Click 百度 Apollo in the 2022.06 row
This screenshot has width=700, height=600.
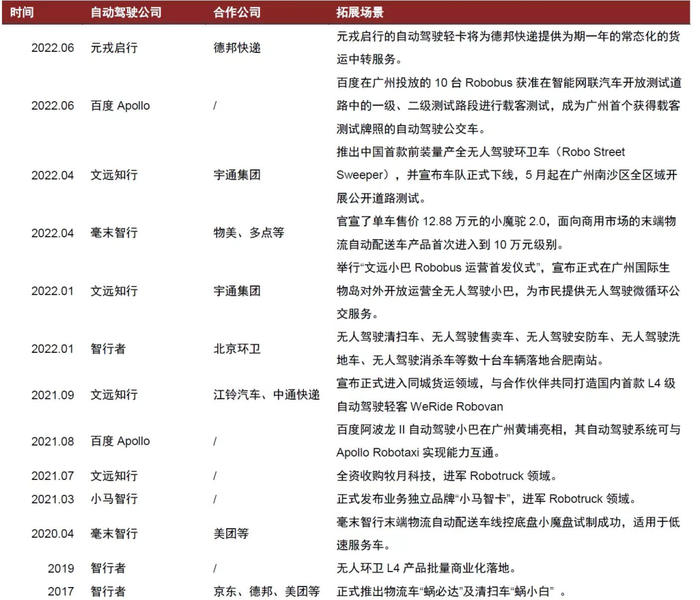point(120,106)
